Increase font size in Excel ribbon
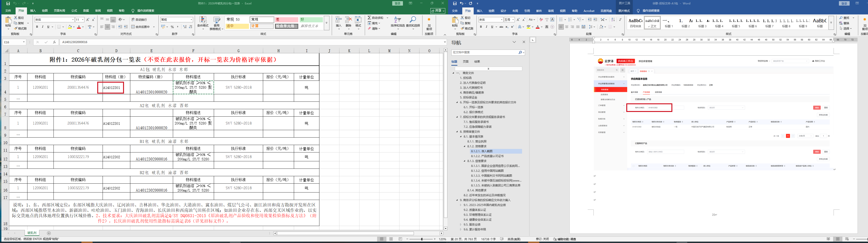This screenshot has width=868, height=243. pos(88,20)
